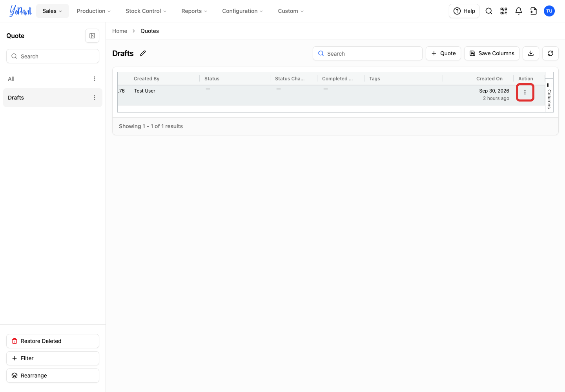Open options for the Drafts view
Image resolution: width=565 pixels, height=392 pixels.
(95, 98)
